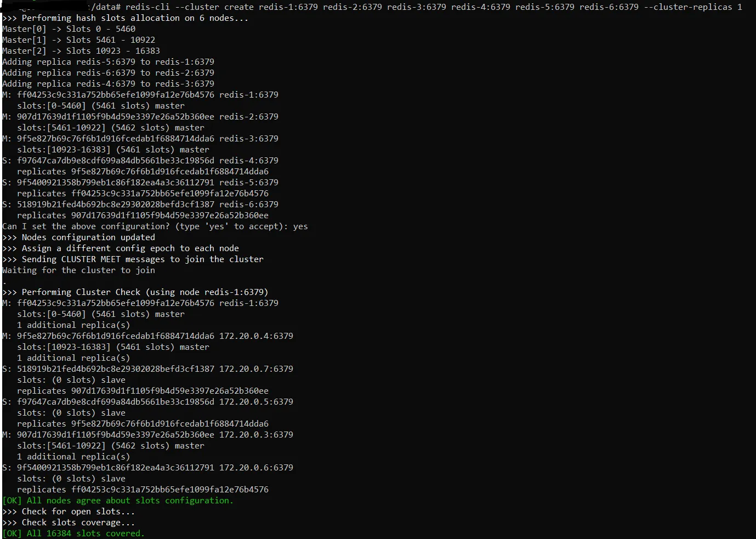The image size is (756, 539).
Task: Click 'Adding replica redis-6:6379 to redis-2:6379' line
Action: [x=108, y=73]
